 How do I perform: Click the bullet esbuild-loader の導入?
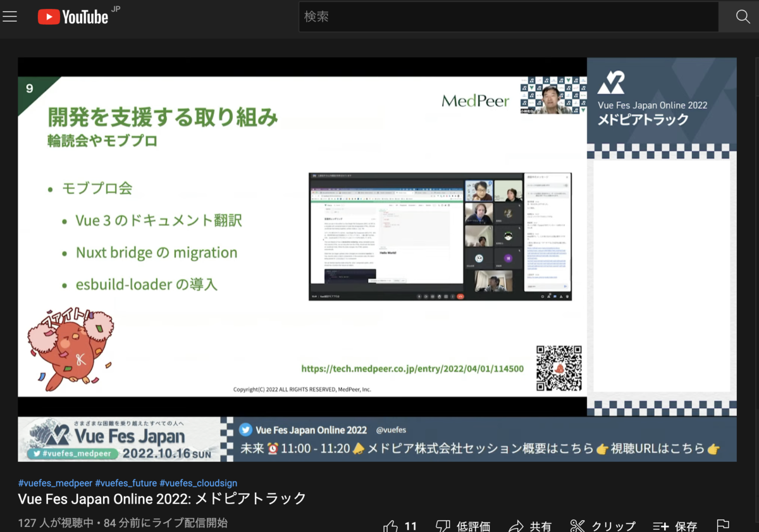tap(146, 285)
